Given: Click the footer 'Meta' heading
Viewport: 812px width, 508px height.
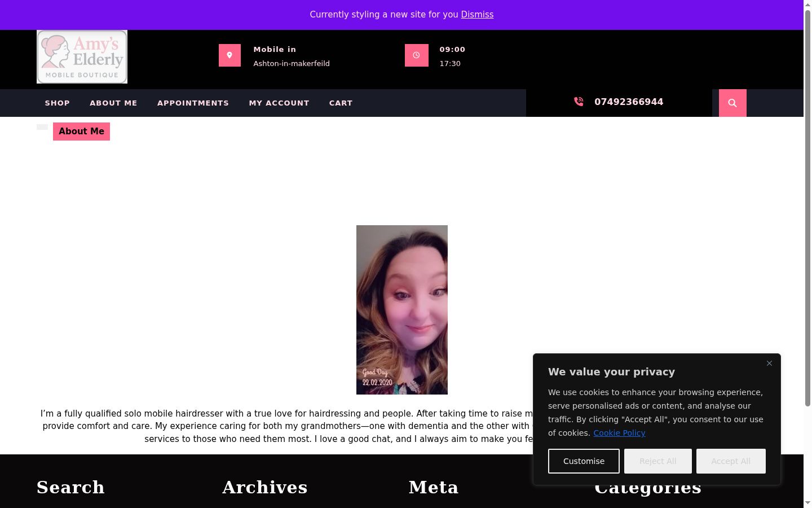Looking at the screenshot, I should [434, 487].
